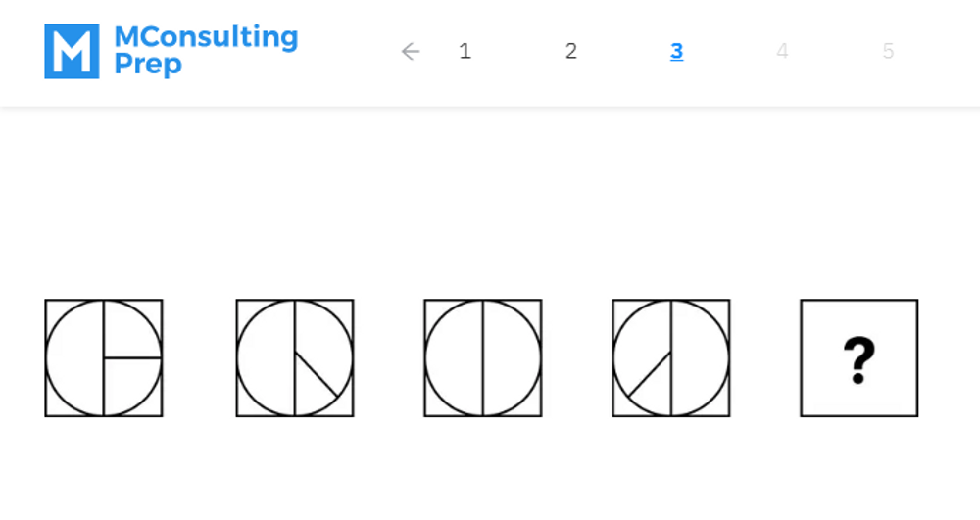The width and height of the screenshot is (980, 520).
Task: Click the word Prep in logo
Action: tap(148, 65)
